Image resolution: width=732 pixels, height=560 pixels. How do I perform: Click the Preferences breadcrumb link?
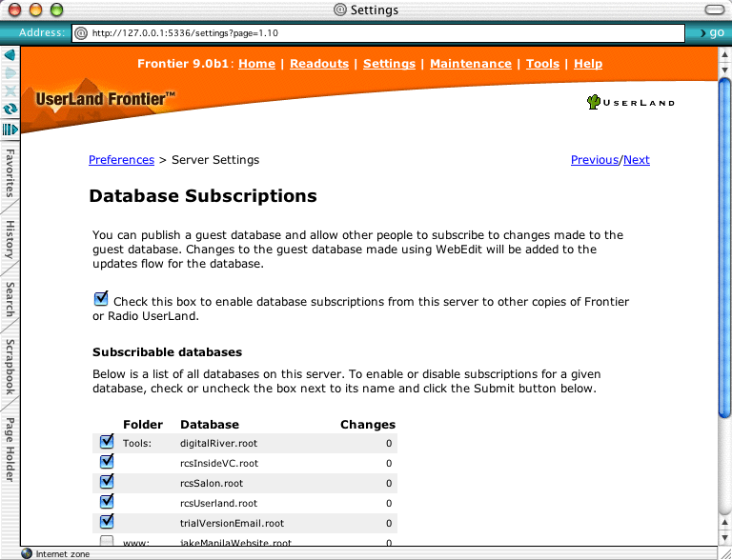point(121,160)
